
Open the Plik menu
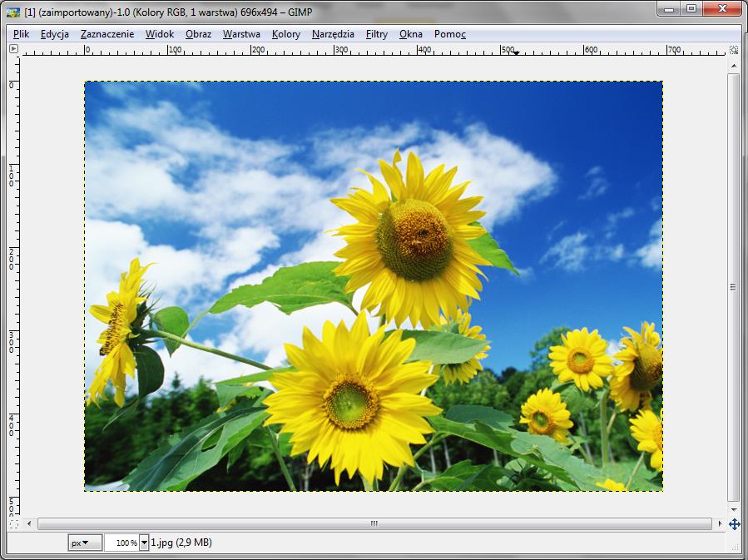21,34
